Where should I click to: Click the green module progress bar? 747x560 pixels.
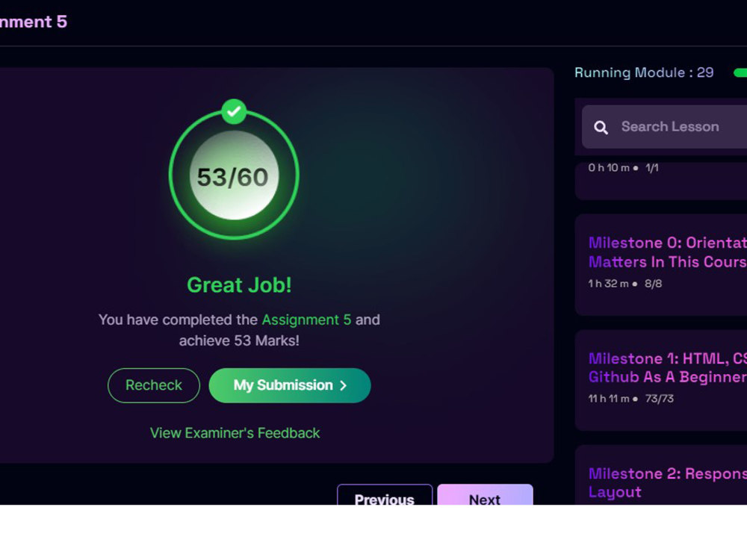[x=740, y=72]
